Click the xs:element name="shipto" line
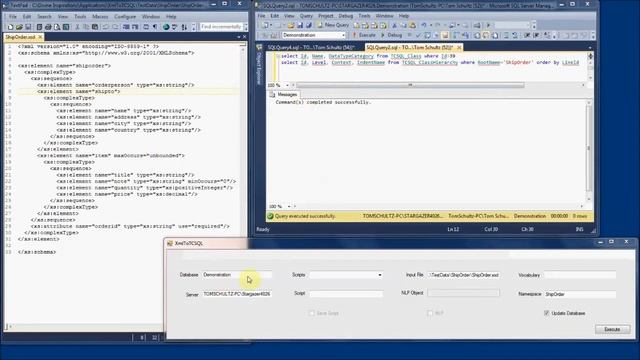The height and width of the screenshot is (360, 640). coord(79,91)
